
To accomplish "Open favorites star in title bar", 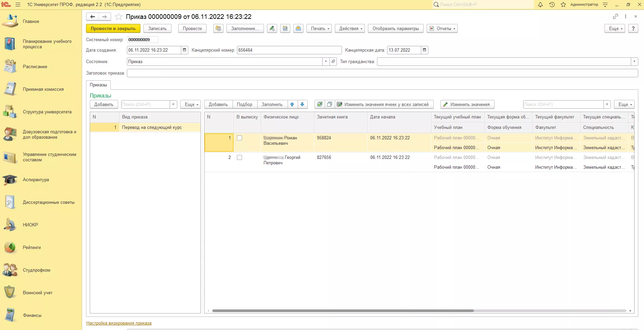I will click(x=563, y=5).
